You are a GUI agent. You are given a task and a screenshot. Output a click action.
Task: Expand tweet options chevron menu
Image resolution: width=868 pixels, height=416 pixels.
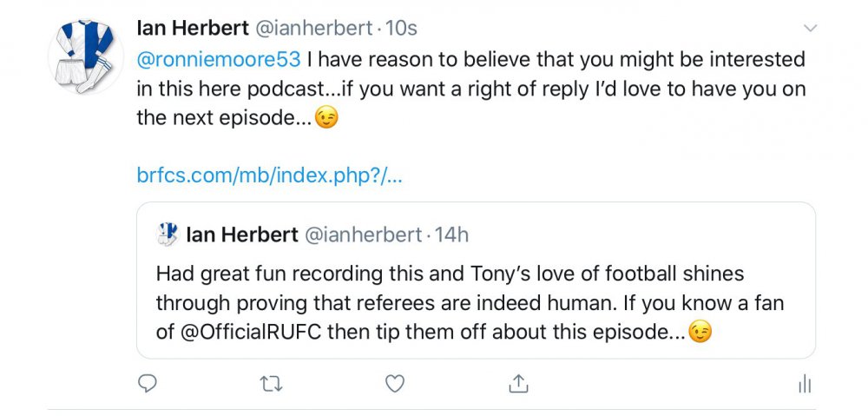coord(810,29)
